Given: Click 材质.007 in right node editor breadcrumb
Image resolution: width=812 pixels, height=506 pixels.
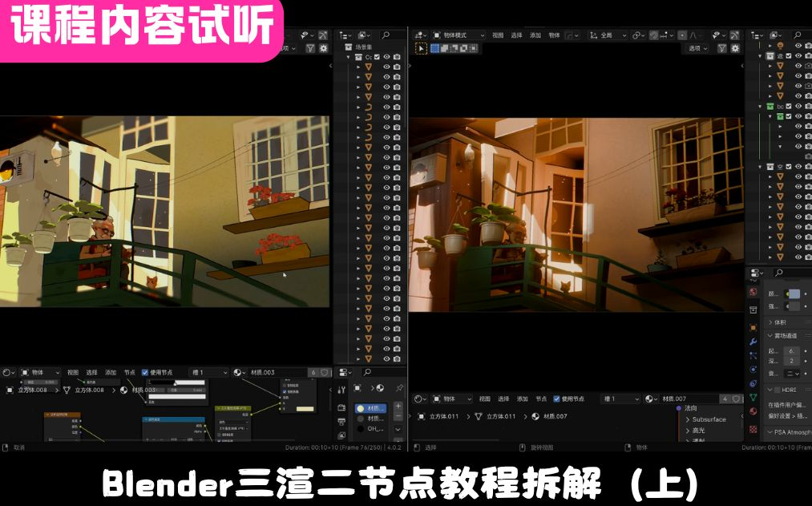Looking at the screenshot, I should tap(555, 416).
